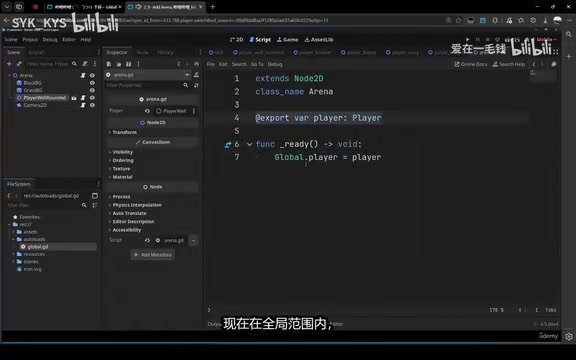Open AssetLib workspace
The height and width of the screenshot is (360, 576).
coord(319,40)
